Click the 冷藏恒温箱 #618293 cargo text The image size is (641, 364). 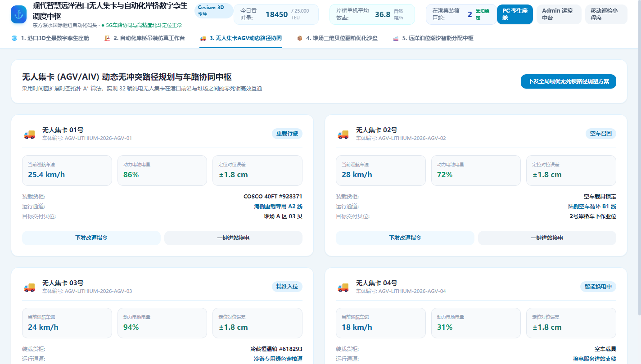coord(276,349)
